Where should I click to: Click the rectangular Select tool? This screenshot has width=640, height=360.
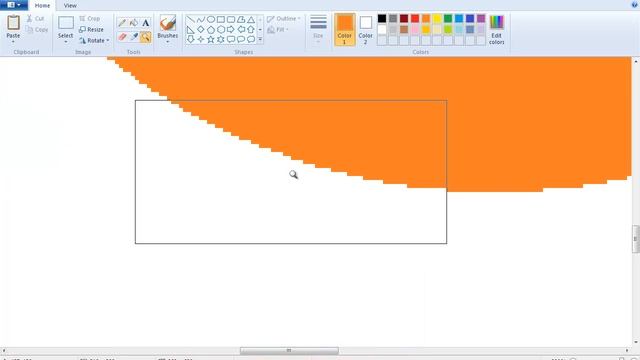click(x=65, y=23)
